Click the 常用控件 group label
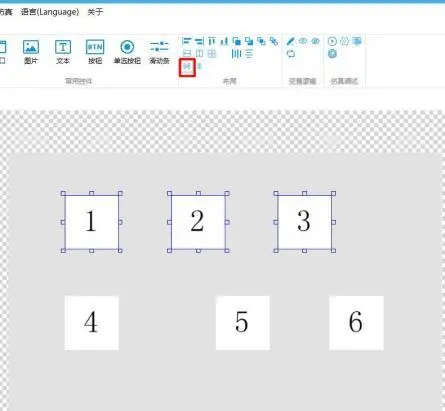Image resolution: width=445 pixels, height=411 pixels. pos(79,81)
